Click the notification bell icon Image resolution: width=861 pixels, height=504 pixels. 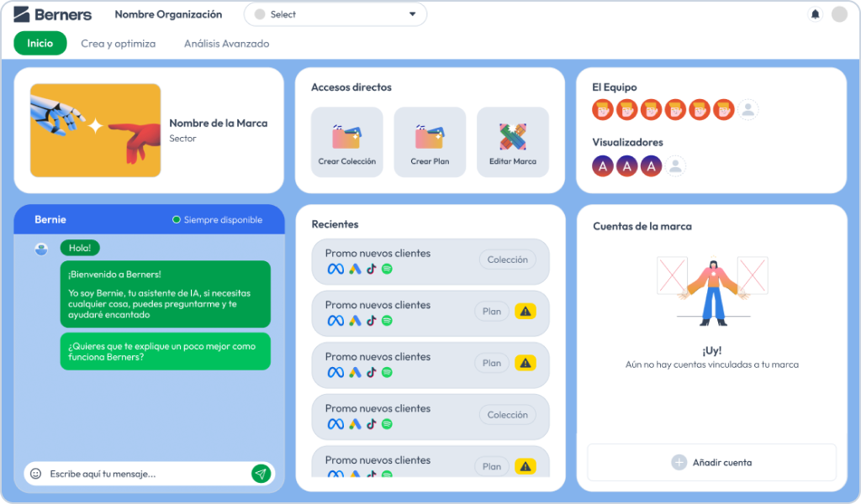pyautogui.click(x=815, y=14)
